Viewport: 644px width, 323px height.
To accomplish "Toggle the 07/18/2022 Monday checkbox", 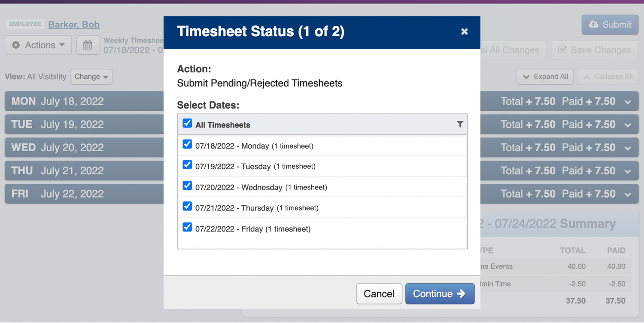I will point(187,144).
